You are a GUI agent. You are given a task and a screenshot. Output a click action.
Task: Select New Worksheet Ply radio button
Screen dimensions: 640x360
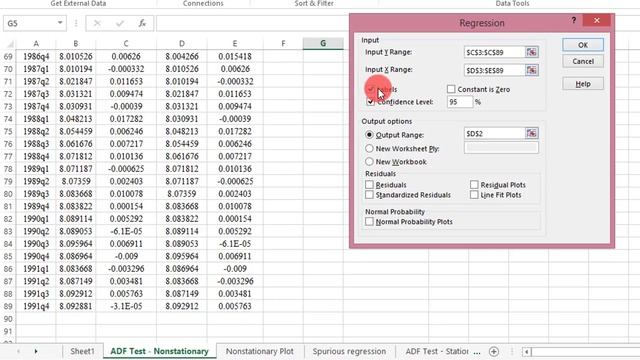[x=369, y=149]
